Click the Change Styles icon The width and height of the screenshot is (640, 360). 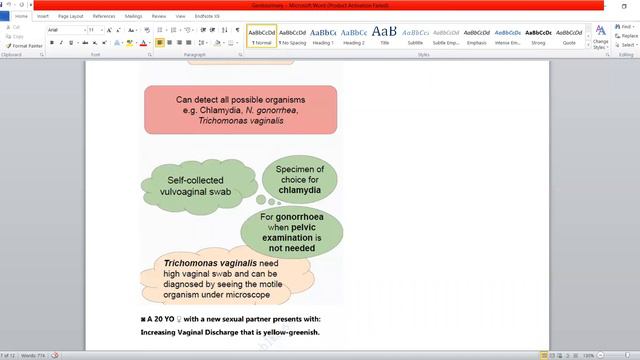point(600,37)
